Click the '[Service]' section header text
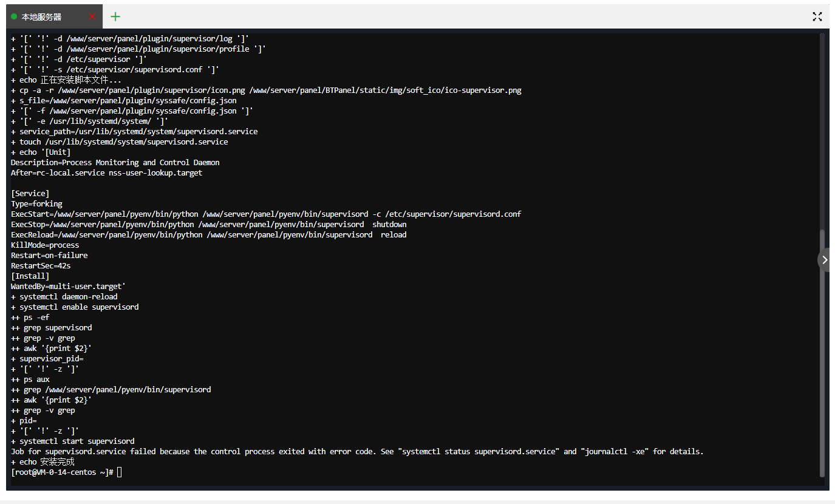Screen dimensions: 835x504 coord(30,194)
